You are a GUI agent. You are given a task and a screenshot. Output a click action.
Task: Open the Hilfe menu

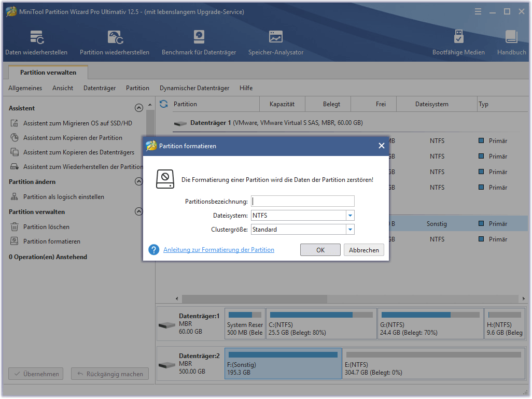coord(246,88)
